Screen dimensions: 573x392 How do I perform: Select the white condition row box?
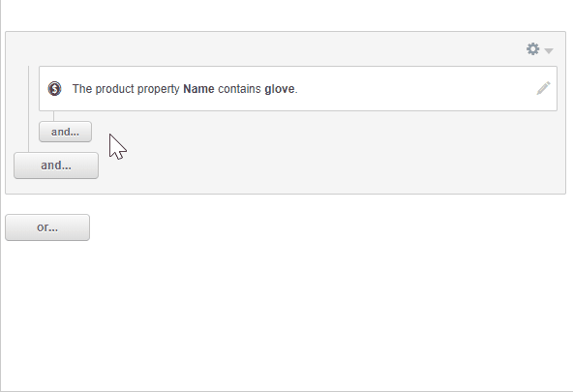tap(298, 88)
